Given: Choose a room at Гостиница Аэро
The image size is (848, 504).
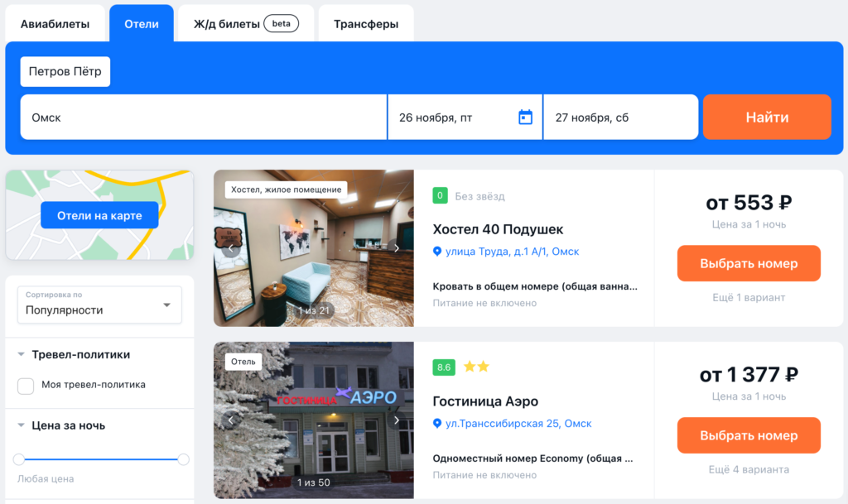Looking at the screenshot, I should click(749, 435).
